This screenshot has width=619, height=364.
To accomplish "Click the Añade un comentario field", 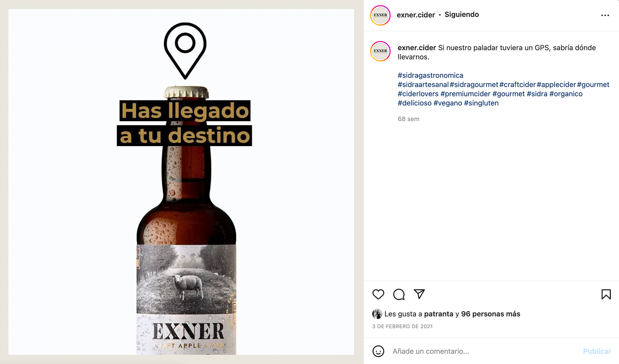I will (484, 351).
